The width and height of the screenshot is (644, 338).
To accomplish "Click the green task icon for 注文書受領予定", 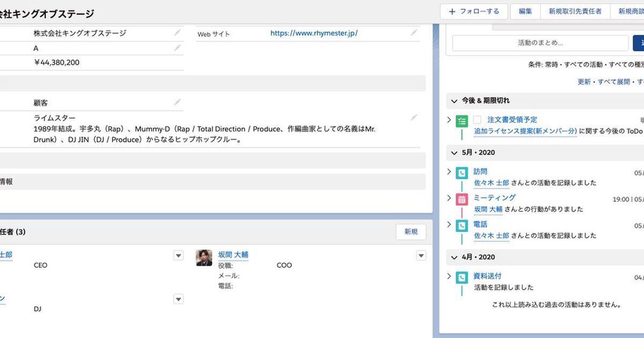I will click(462, 121).
